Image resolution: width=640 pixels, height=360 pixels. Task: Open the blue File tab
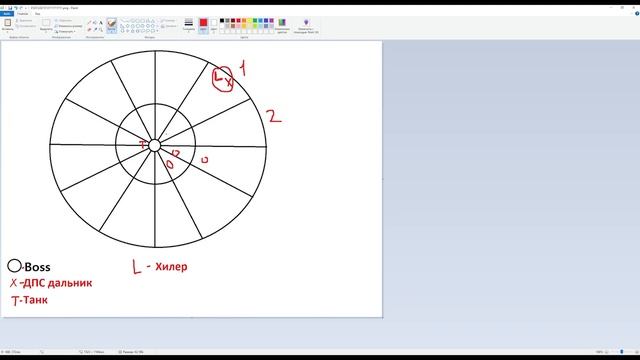pyautogui.click(x=7, y=13)
